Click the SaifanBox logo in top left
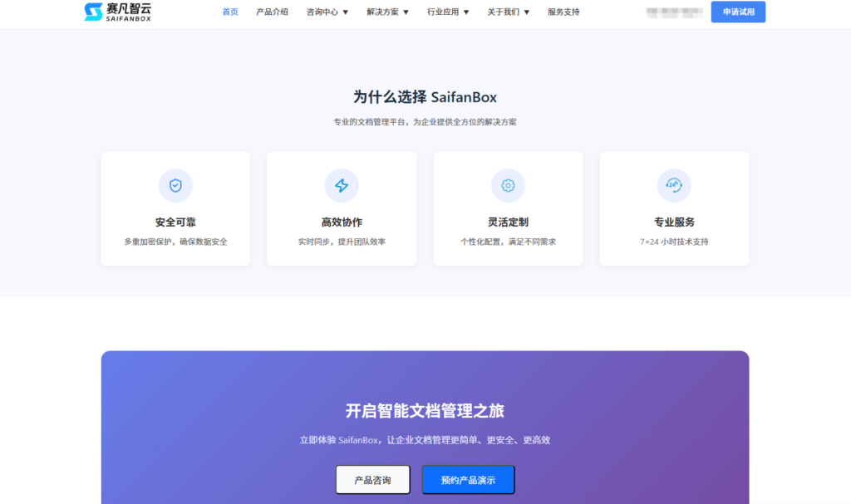 pos(116,12)
